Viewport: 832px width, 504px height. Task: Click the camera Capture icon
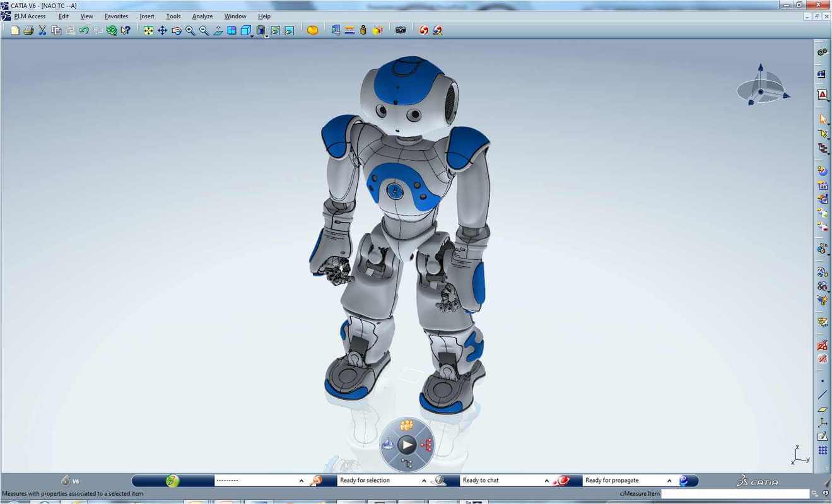click(400, 30)
